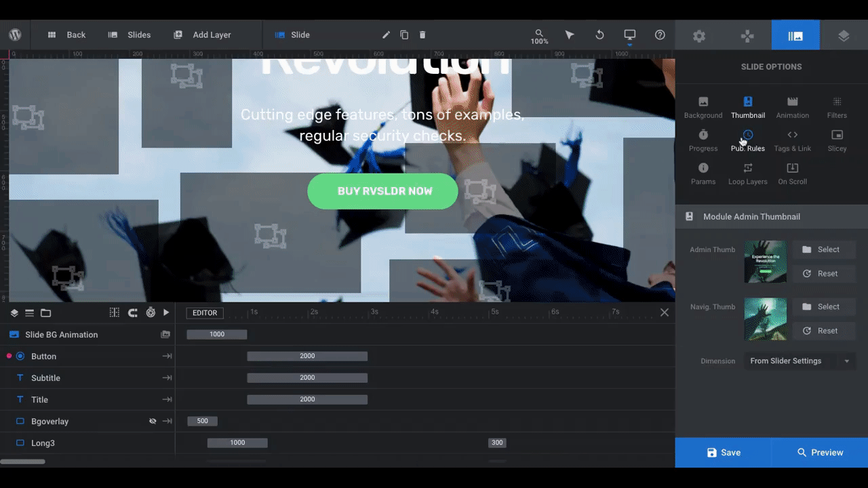Play the timeline animation

pyautogui.click(x=166, y=312)
